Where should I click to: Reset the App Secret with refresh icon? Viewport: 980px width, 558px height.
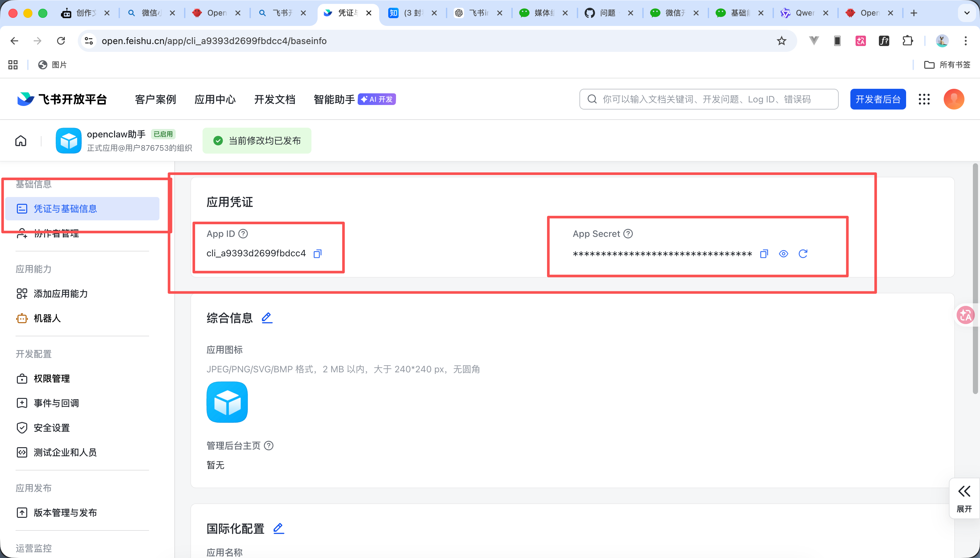(803, 253)
